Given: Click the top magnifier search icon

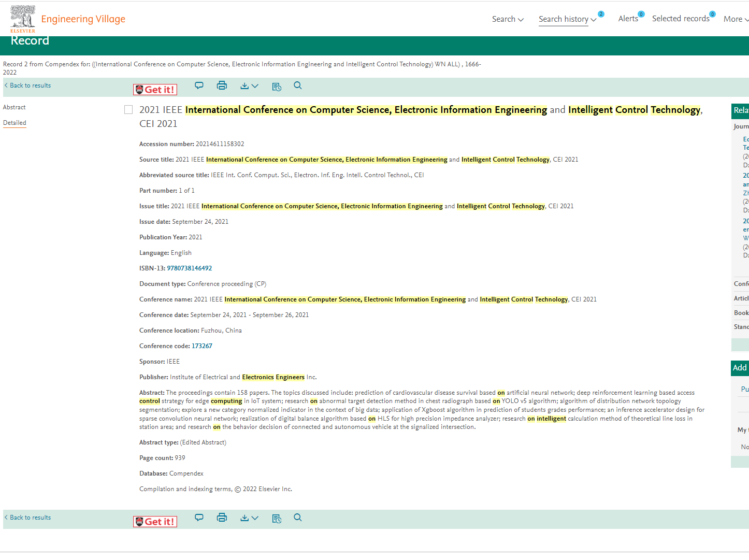Looking at the screenshot, I should click(x=298, y=85).
